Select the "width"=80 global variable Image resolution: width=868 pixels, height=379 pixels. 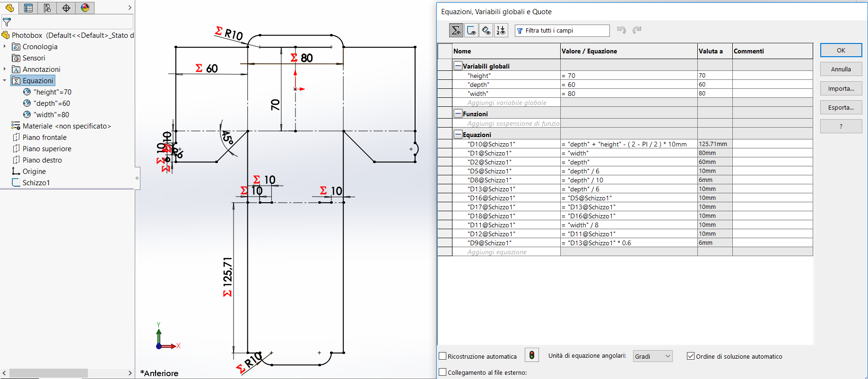coord(51,114)
